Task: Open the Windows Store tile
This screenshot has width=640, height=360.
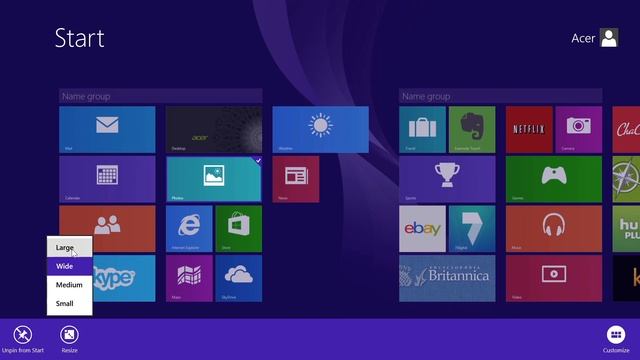Action: click(239, 229)
